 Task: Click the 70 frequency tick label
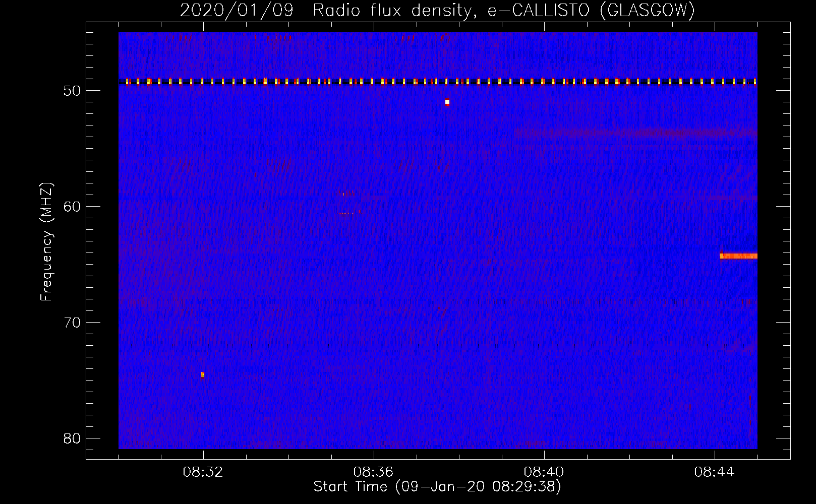[x=73, y=323]
